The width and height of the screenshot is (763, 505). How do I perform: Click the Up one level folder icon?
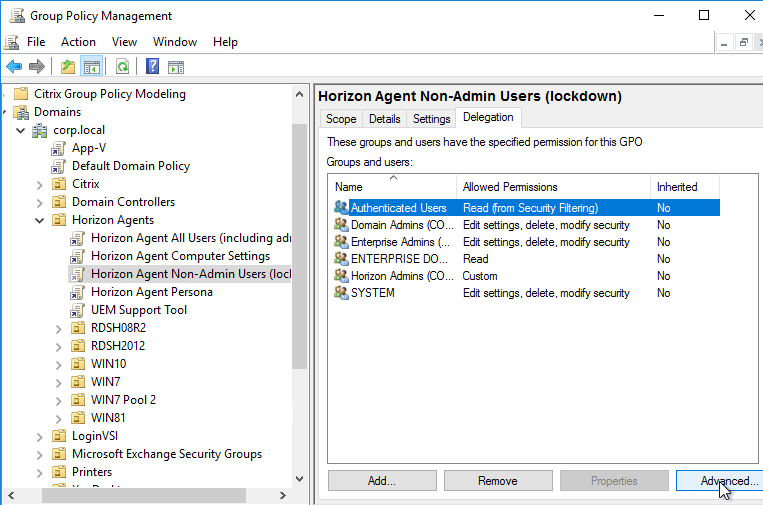[68, 67]
